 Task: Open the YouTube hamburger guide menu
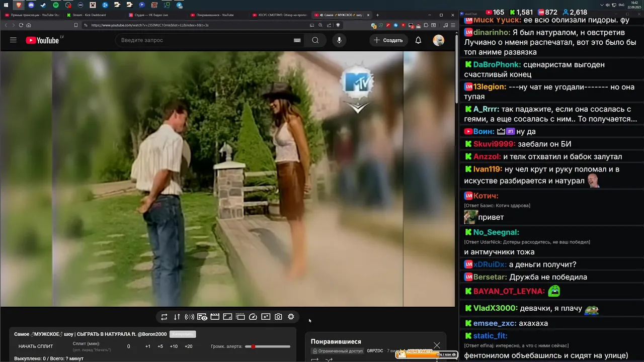tap(13, 40)
